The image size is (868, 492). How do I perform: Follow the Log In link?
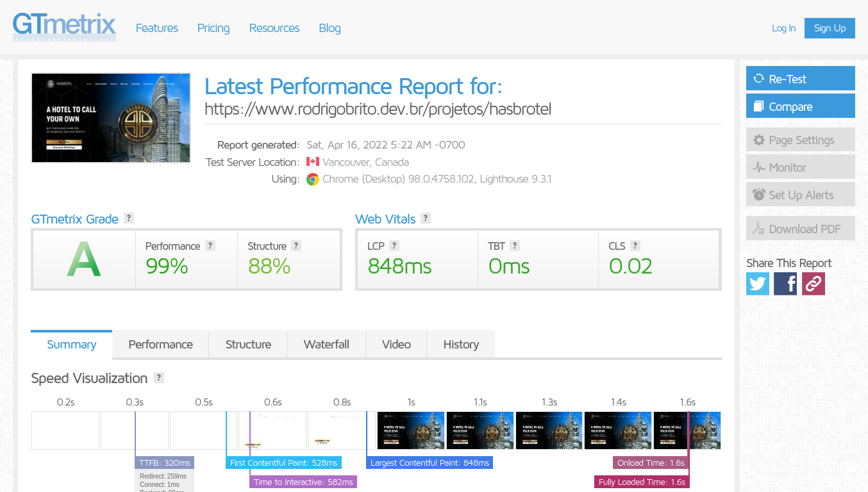(783, 28)
